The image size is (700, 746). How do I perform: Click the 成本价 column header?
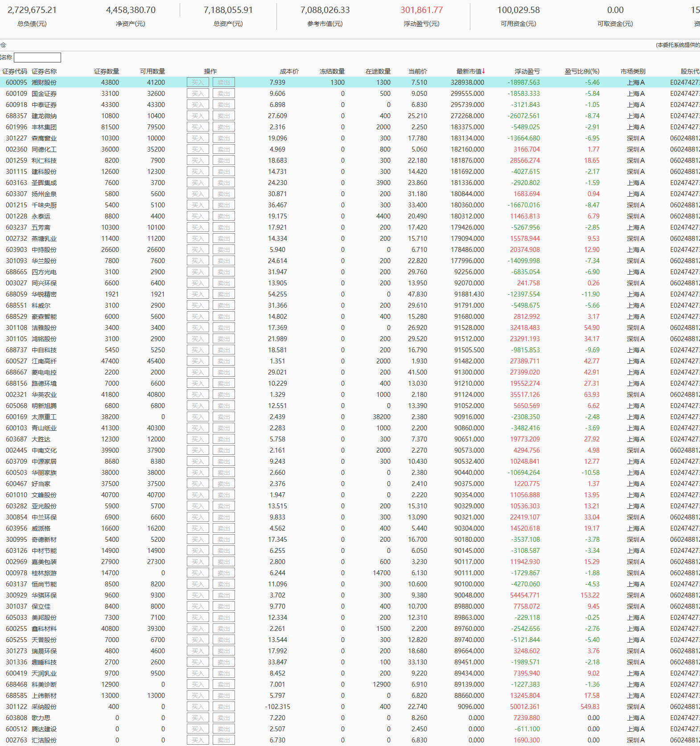(x=289, y=71)
